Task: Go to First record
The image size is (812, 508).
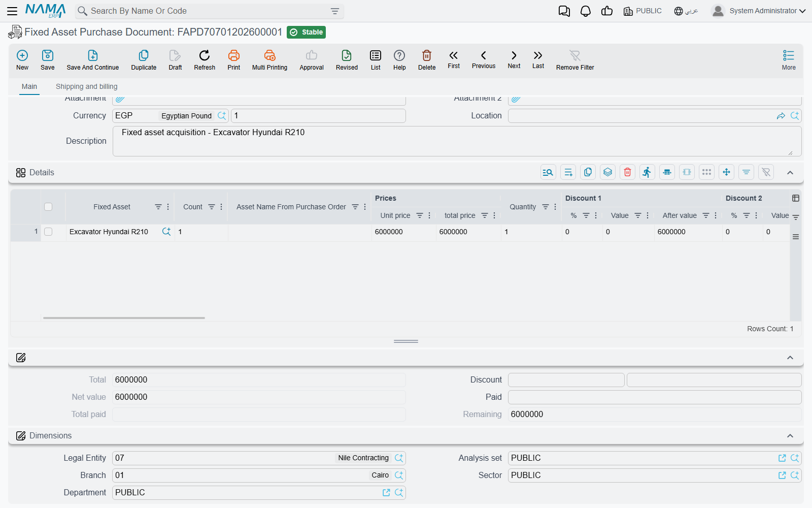Action: pos(454,59)
